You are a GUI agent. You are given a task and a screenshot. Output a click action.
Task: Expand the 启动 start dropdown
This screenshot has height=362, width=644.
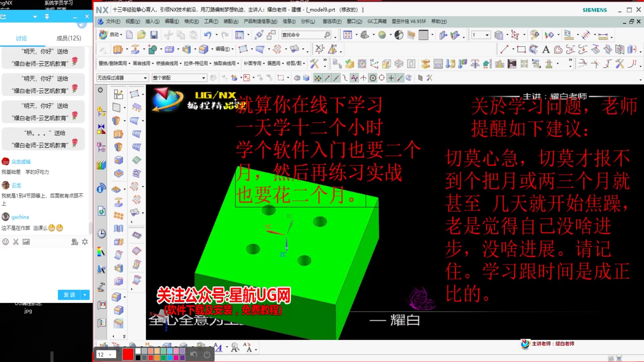click(x=116, y=35)
